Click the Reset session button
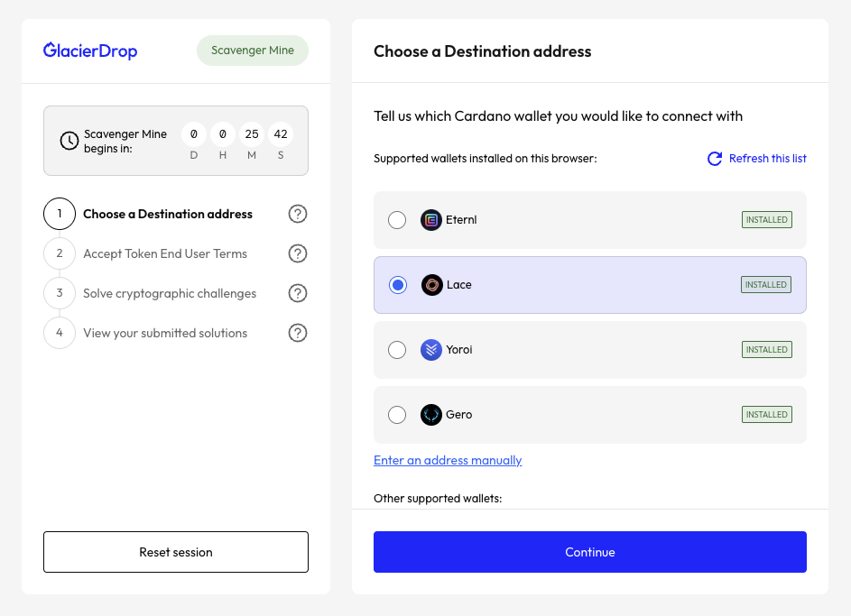The image size is (851, 616). coord(176,552)
